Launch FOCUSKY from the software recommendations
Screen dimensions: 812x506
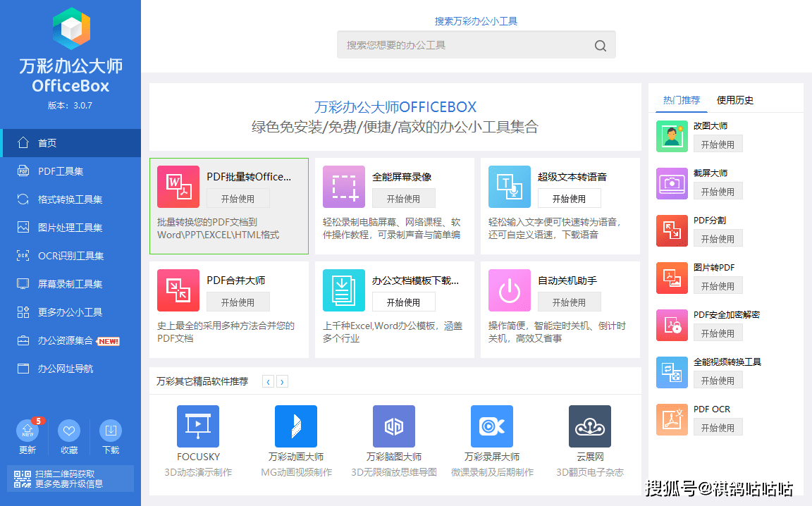pos(198,426)
